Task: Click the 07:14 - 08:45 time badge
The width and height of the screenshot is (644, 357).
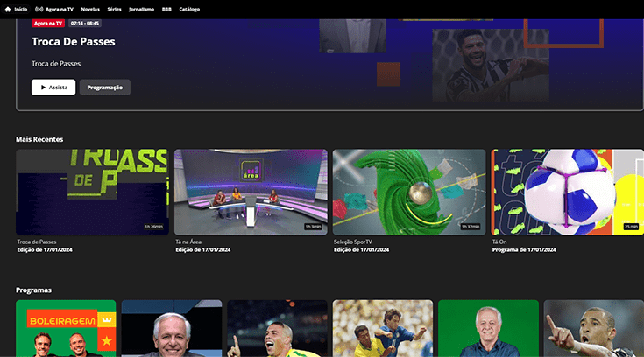Action: 85,24
